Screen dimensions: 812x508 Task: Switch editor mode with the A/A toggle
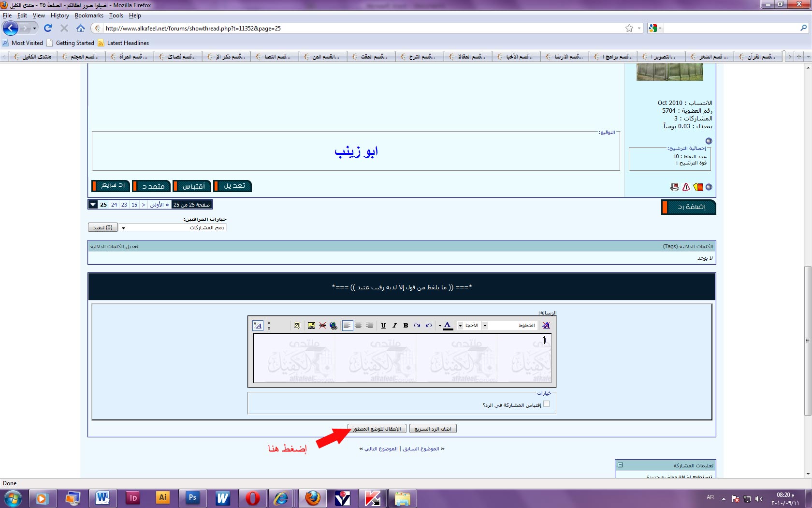pyautogui.click(x=258, y=326)
